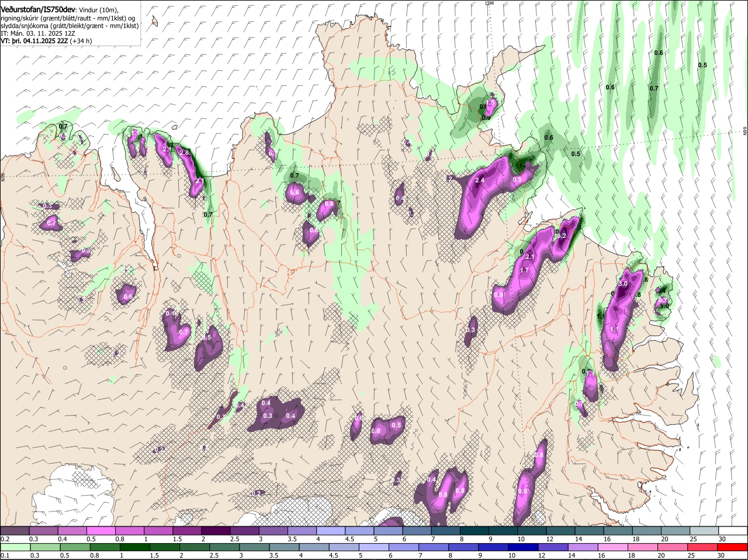This screenshot has width=748, height=560.
Task: Click the 2 darkest purple snow legend swatch
Action: click(216, 530)
